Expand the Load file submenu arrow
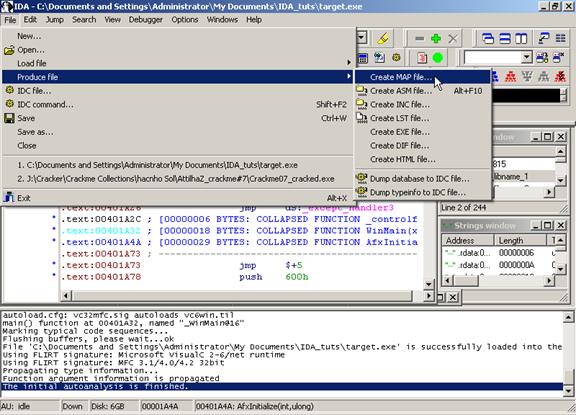576x415 pixels. coord(349,63)
